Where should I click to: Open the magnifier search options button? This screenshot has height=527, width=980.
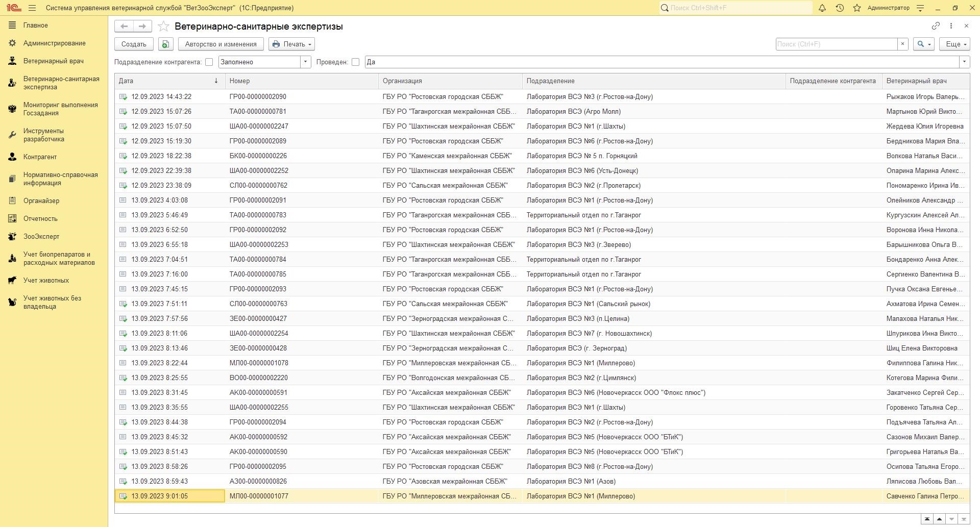coord(924,44)
